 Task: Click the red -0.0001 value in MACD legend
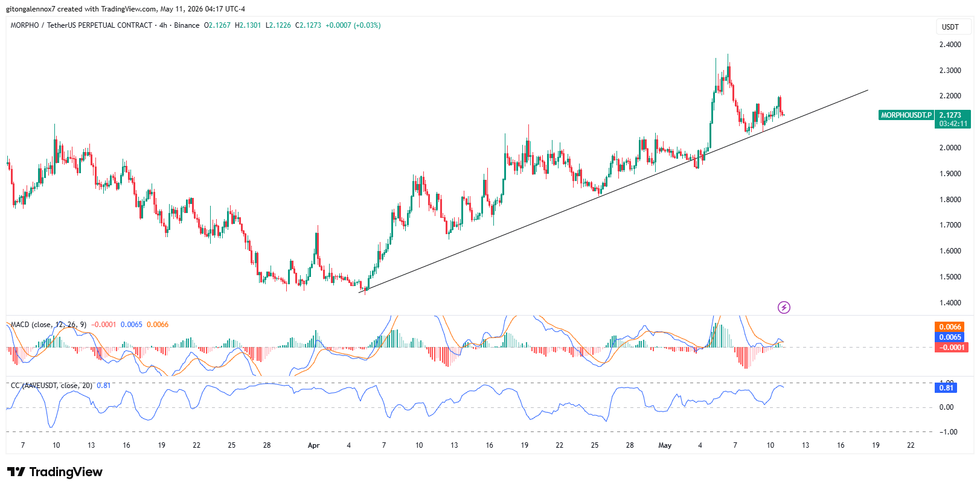[104, 325]
